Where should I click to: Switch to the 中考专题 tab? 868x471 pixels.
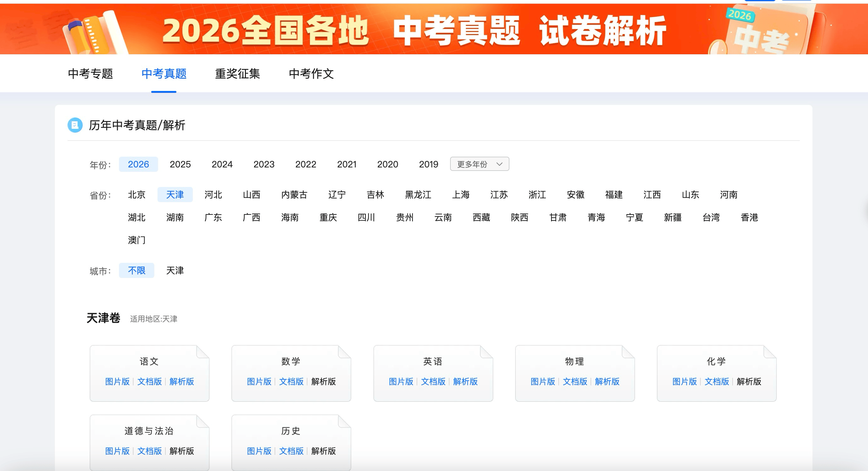point(90,74)
